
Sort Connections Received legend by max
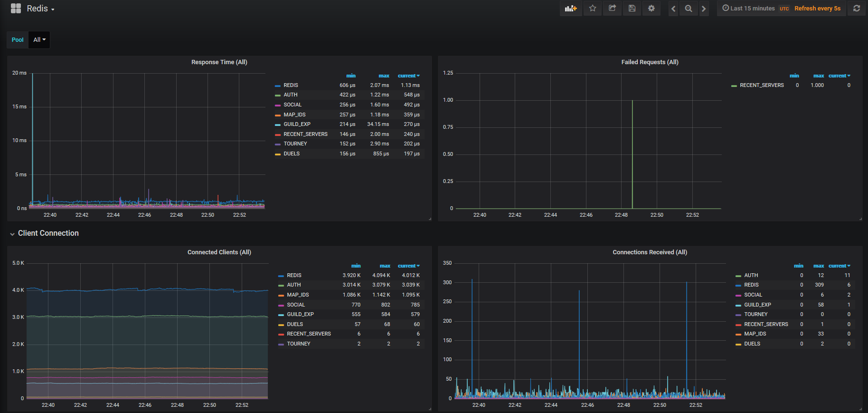819,266
